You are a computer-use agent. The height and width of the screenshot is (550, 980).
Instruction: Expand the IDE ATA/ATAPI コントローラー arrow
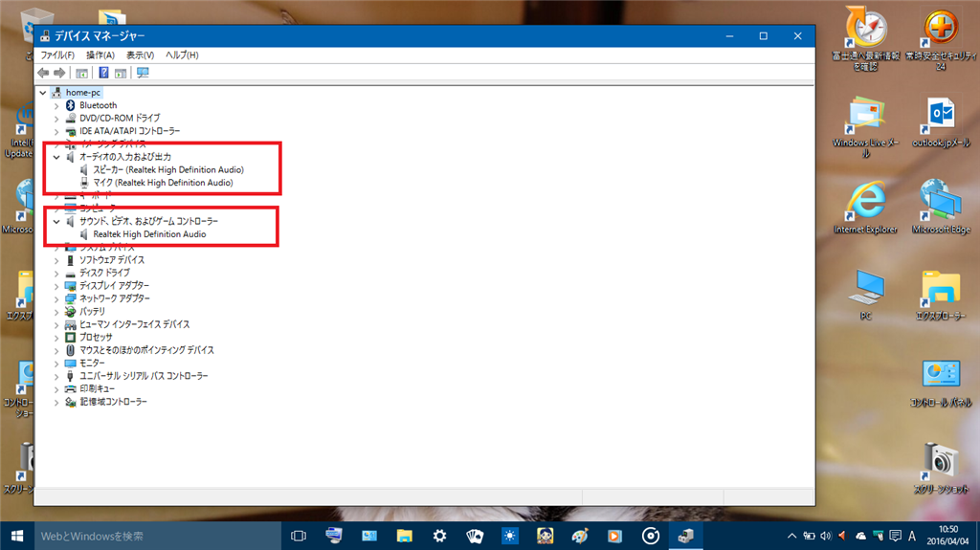pos(56,131)
